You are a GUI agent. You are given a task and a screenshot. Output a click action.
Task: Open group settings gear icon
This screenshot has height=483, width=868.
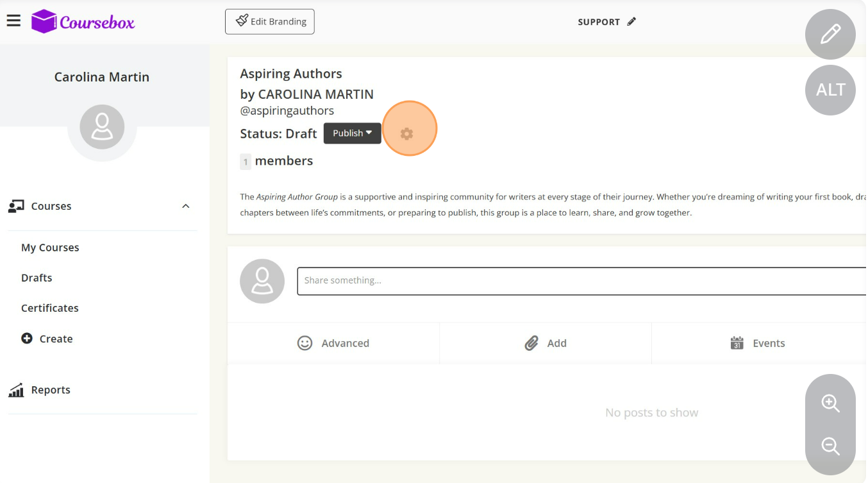(x=406, y=133)
